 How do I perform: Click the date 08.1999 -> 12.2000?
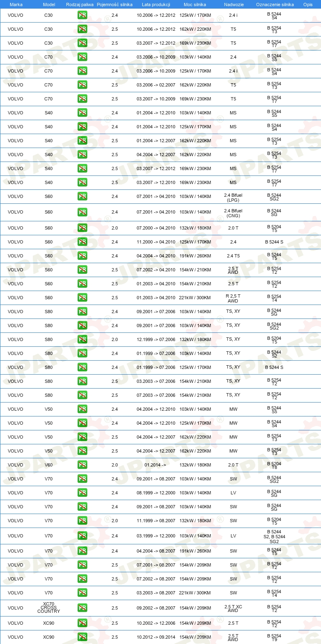coord(156,493)
